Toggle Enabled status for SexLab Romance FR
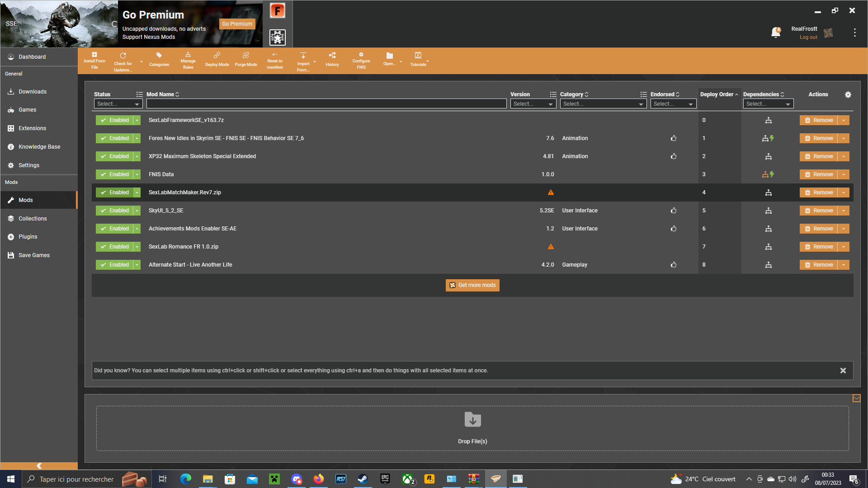This screenshot has width=868, height=488. click(x=114, y=247)
